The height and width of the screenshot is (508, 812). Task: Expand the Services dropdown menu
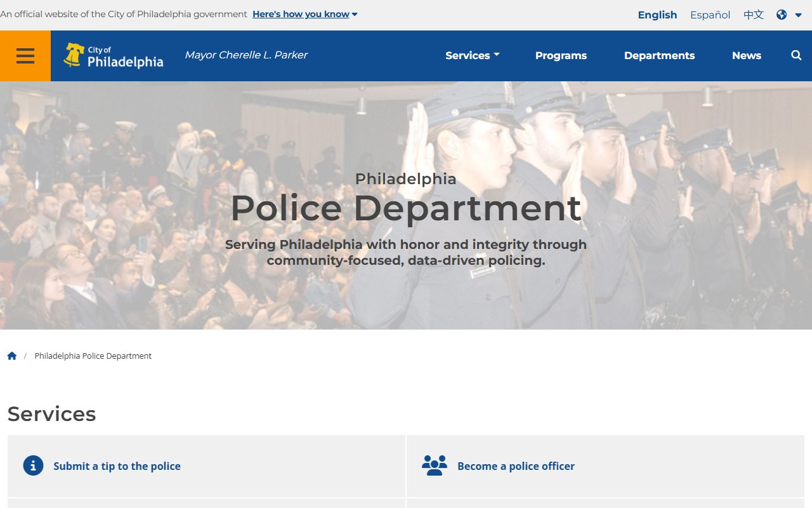473,55
